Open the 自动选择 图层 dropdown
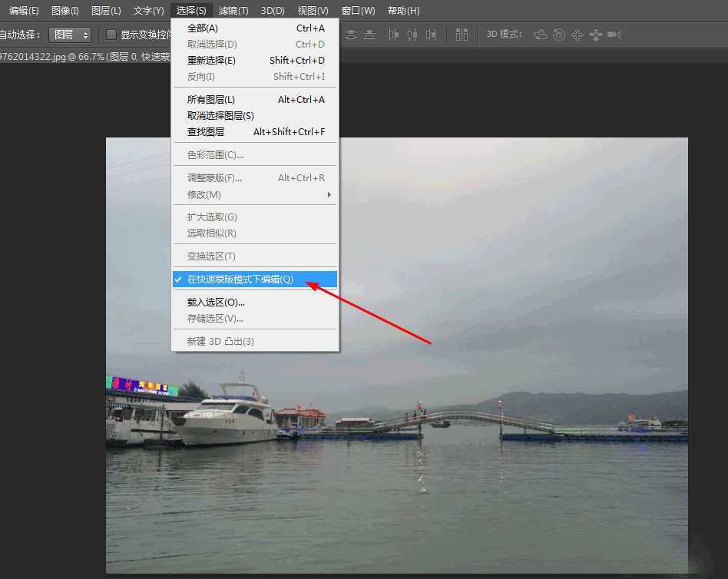 tap(70, 34)
